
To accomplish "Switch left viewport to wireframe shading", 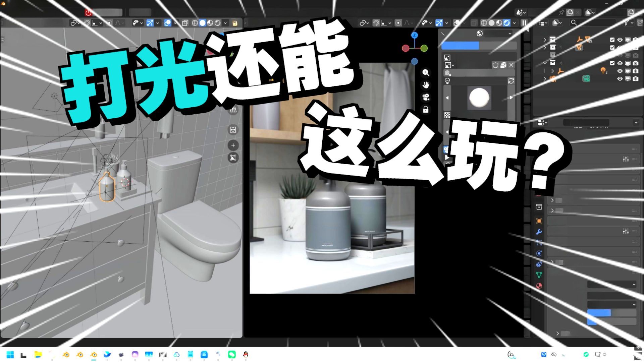I will pyautogui.click(x=195, y=23).
